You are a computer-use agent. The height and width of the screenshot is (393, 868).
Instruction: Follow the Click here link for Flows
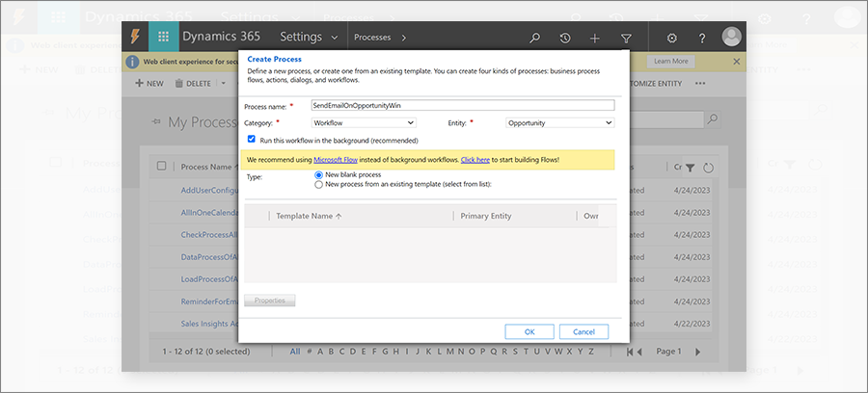pyautogui.click(x=475, y=160)
